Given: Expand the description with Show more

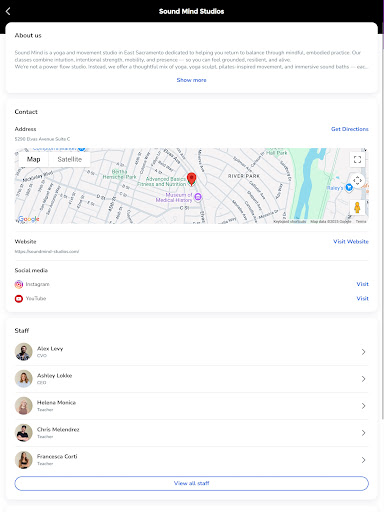Looking at the screenshot, I should point(191,80).
